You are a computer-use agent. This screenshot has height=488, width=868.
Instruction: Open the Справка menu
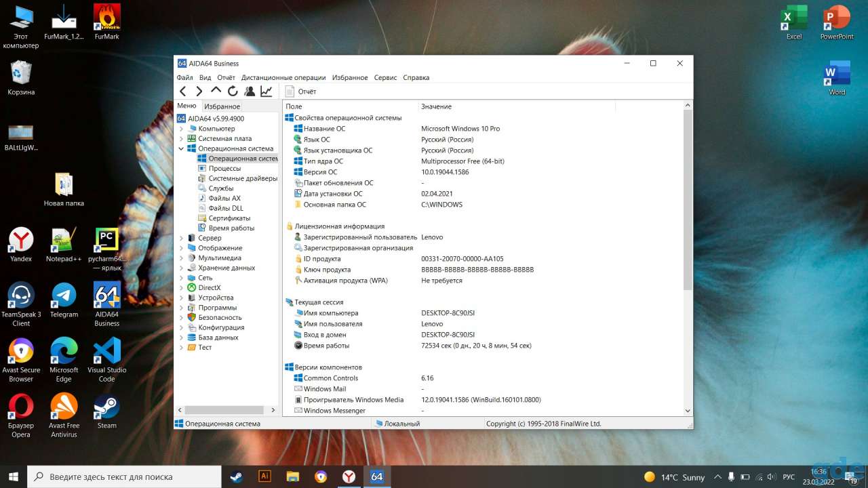coord(416,77)
